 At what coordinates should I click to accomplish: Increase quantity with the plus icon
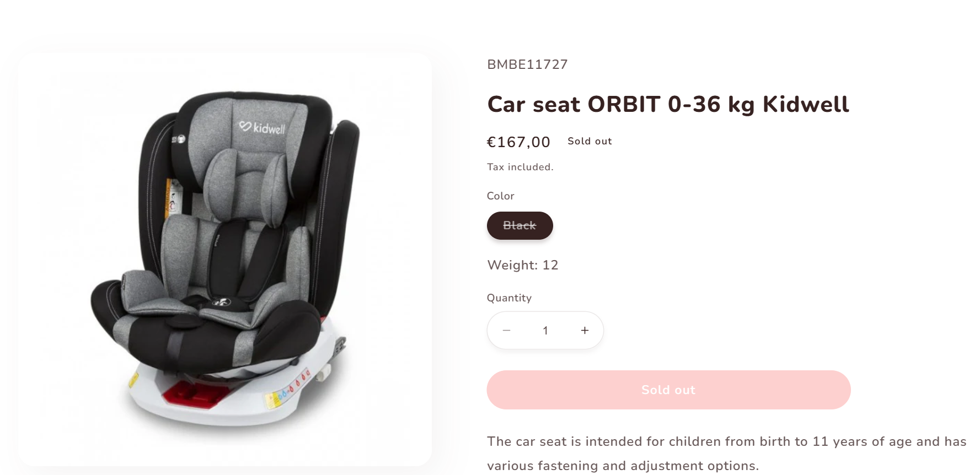585,331
